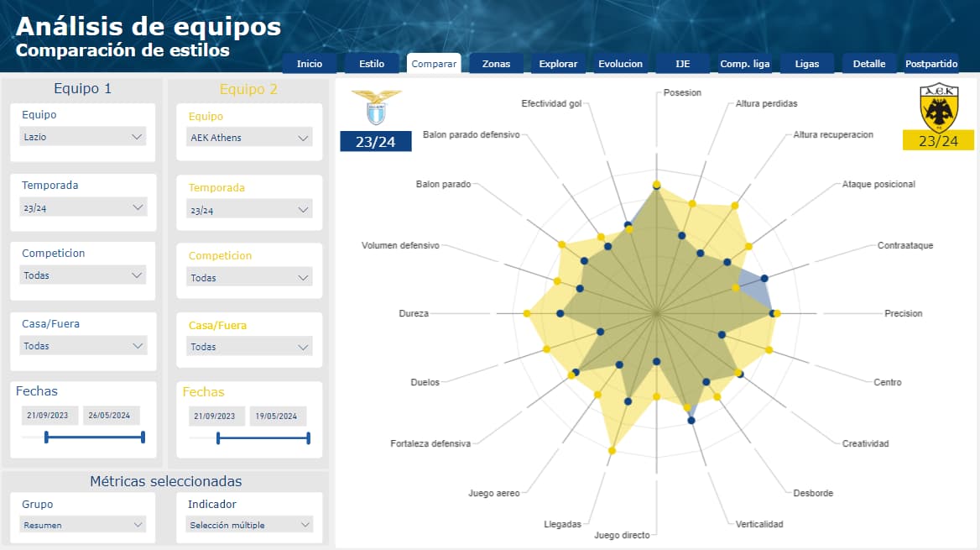Open the Indicador Selección múltiple dropdown
This screenshot has width=980, height=550.
click(x=249, y=525)
